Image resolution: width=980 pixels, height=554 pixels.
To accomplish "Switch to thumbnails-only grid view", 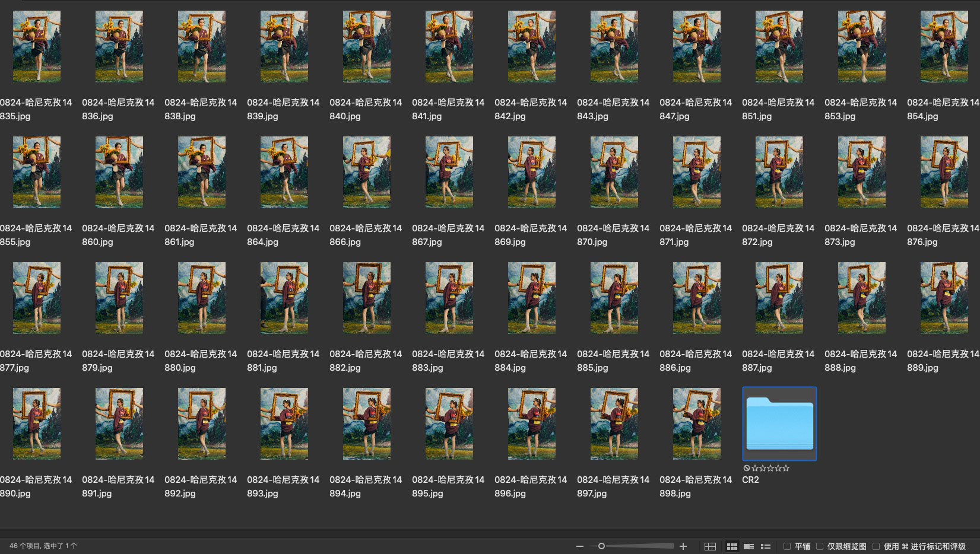I will 732,546.
